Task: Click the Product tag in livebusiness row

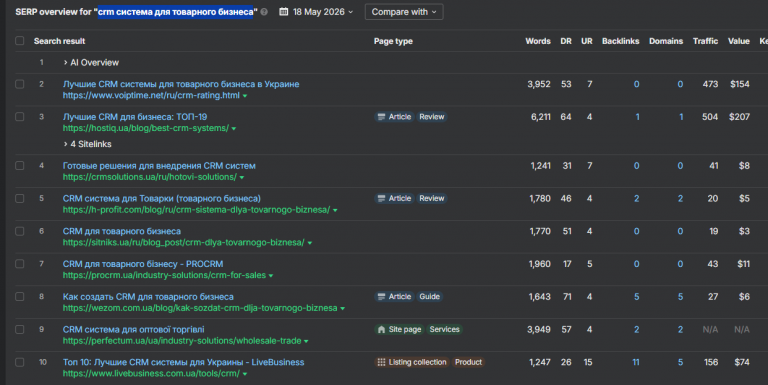Action: pos(468,362)
